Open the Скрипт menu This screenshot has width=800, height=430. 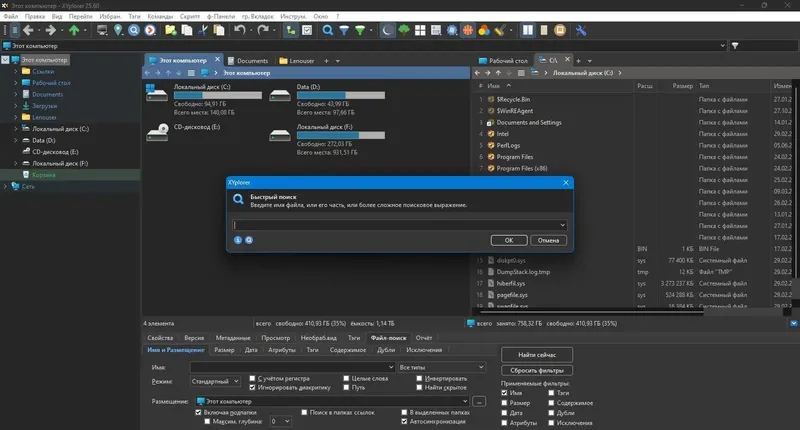tap(190, 16)
